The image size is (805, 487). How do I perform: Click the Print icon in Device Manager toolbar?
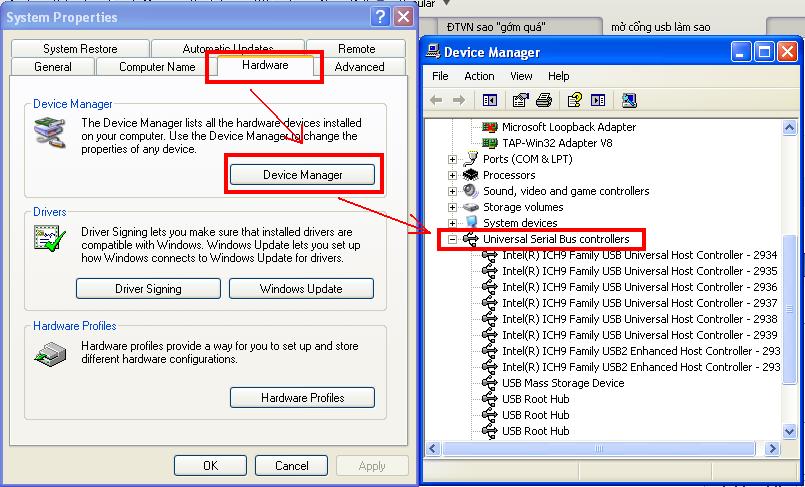[x=544, y=100]
